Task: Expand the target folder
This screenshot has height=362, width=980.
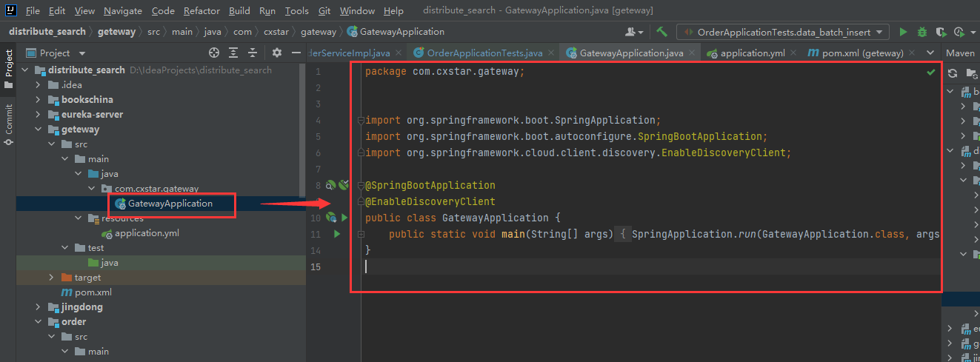Action: pyautogui.click(x=51, y=277)
